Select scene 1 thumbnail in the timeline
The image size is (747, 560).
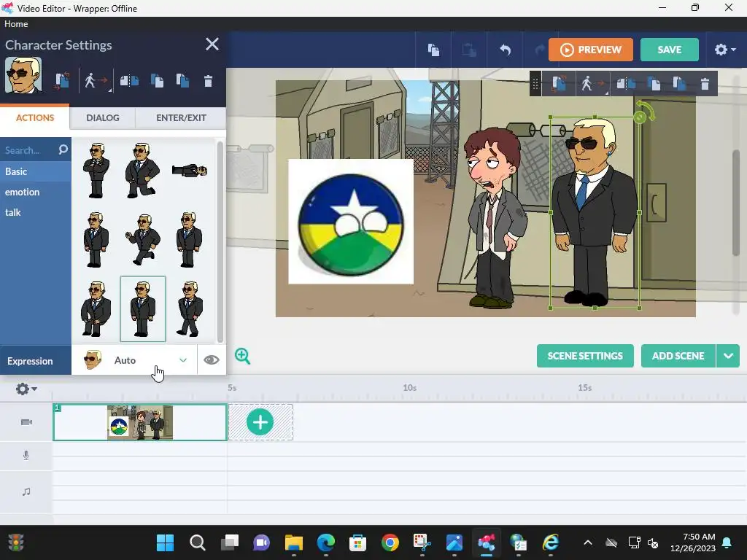coord(139,422)
